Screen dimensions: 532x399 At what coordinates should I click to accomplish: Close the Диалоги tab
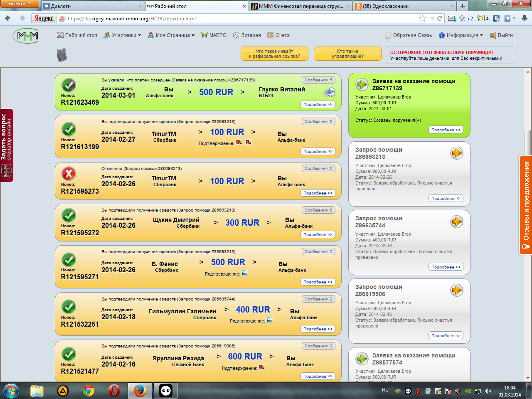(140, 6)
